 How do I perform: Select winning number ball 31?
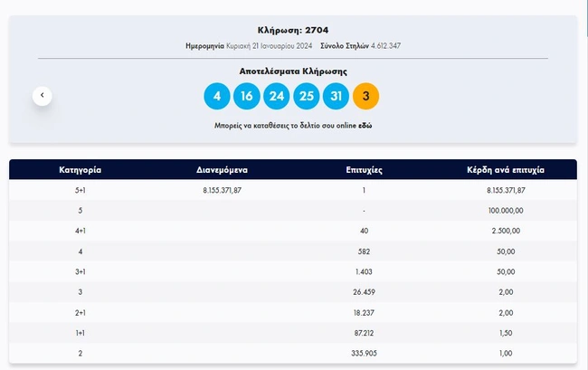pos(337,96)
